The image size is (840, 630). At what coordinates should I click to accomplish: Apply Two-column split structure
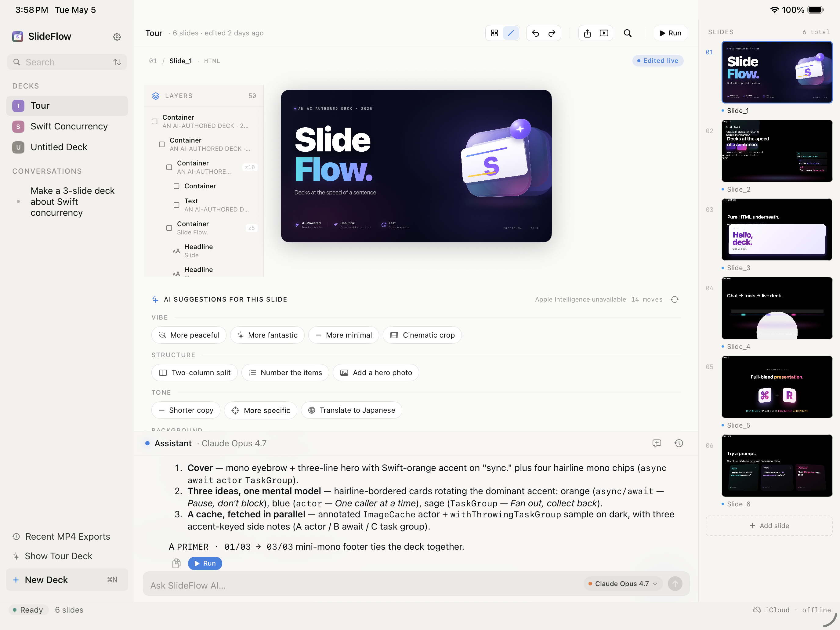pos(194,372)
